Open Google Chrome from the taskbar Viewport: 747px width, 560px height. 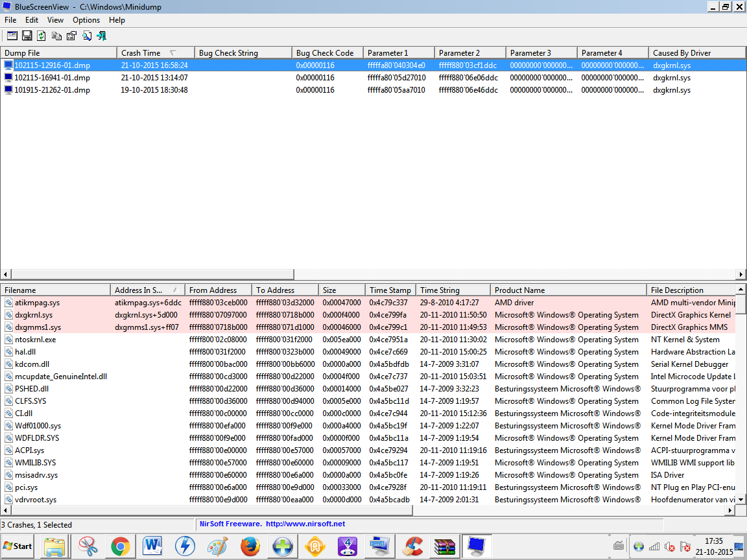click(121, 546)
